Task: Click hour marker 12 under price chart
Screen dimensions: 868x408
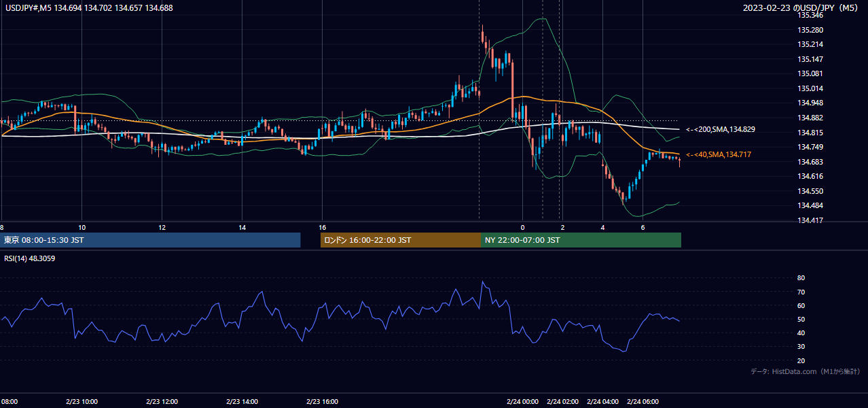Action: (x=162, y=227)
